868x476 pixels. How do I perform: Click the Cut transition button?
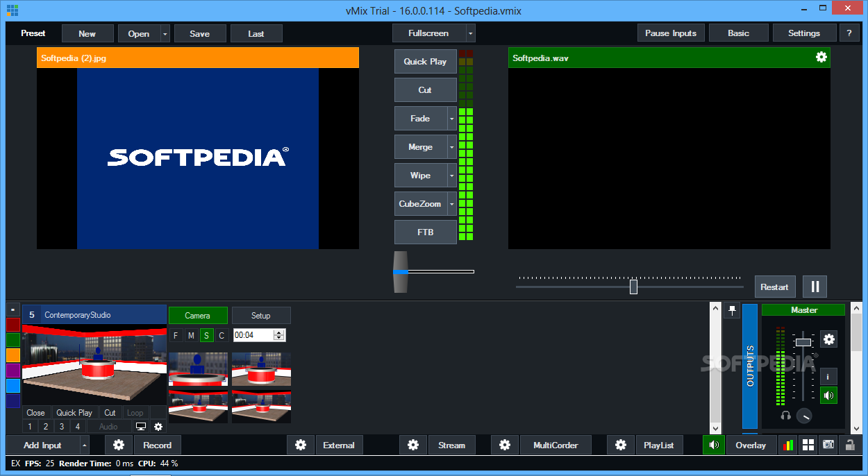(x=426, y=90)
